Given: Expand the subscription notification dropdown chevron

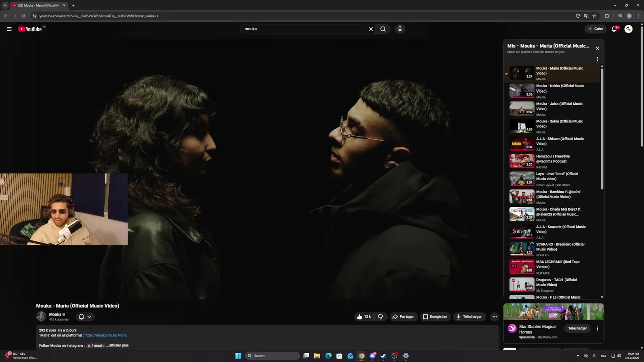Looking at the screenshot, I should pos(89,317).
